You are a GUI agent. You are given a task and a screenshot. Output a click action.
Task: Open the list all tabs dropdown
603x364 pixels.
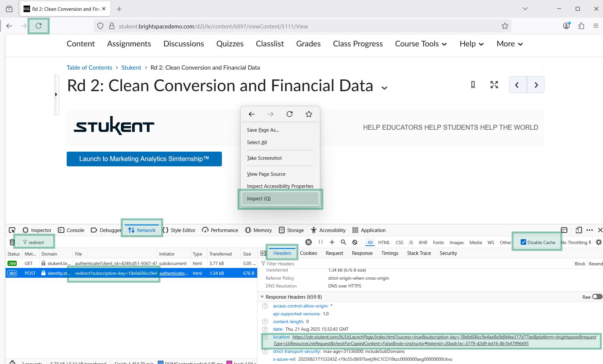(x=525, y=9)
